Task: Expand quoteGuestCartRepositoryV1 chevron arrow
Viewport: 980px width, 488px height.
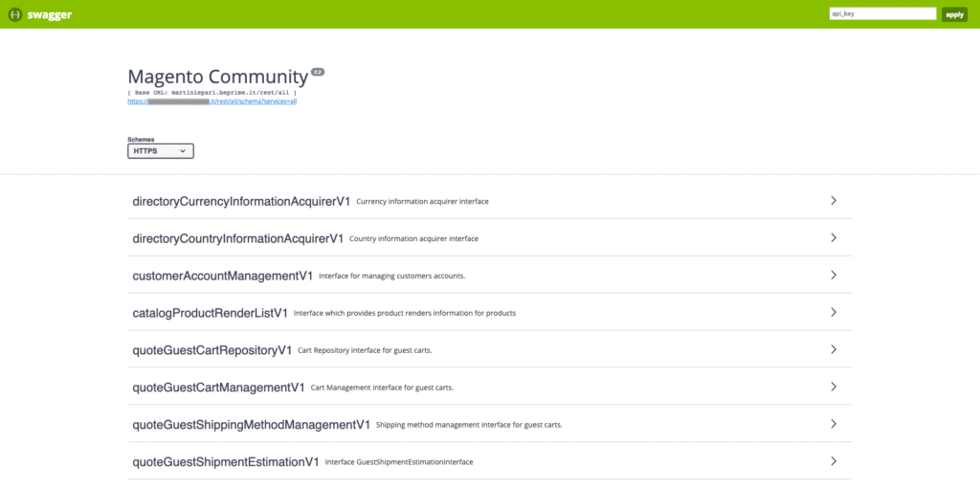Action: tap(834, 349)
